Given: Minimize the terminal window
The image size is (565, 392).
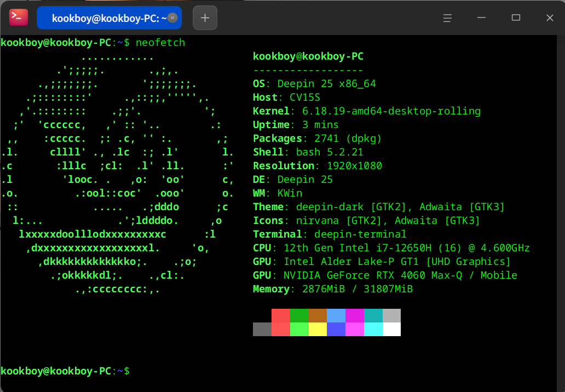Looking at the screenshot, I should (481, 18).
